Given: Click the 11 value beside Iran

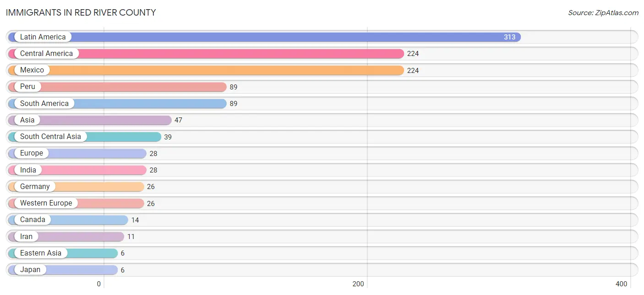Looking at the screenshot, I should coord(131,237).
